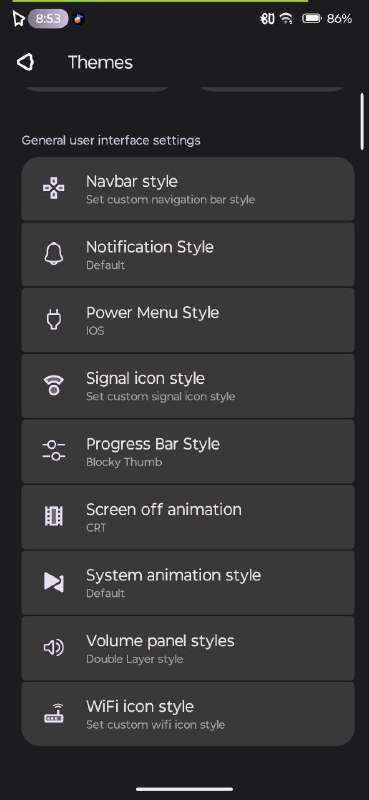Image resolution: width=369 pixels, height=800 pixels.
Task: Open WiFi icon style setting
Action: point(188,714)
